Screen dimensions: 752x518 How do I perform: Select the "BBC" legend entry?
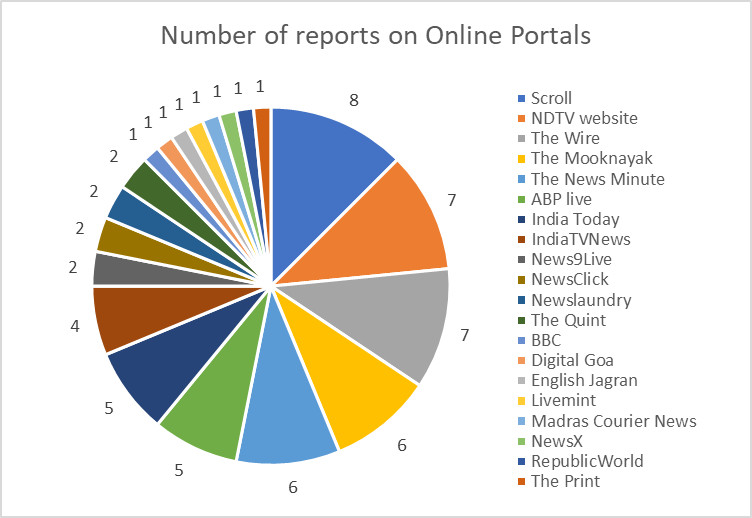[546, 340]
